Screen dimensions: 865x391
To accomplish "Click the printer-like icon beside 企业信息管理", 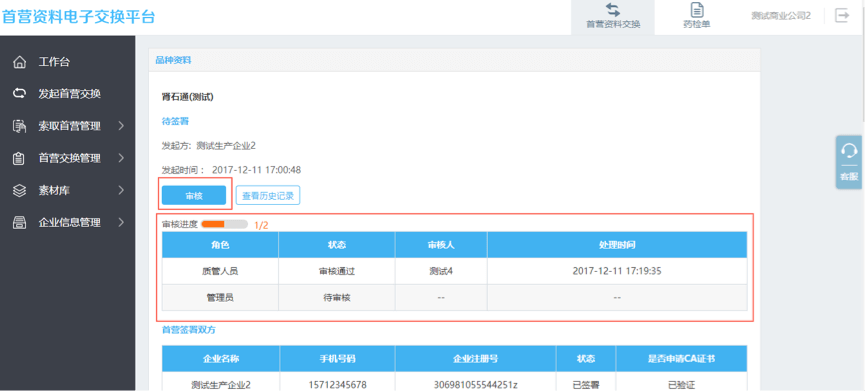I will tap(19, 223).
